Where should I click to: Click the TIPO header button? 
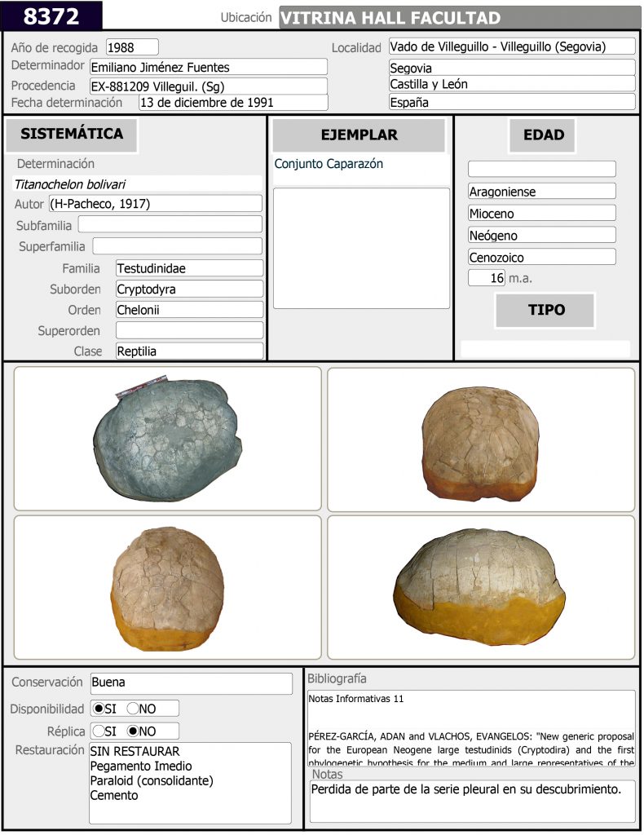tap(545, 310)
